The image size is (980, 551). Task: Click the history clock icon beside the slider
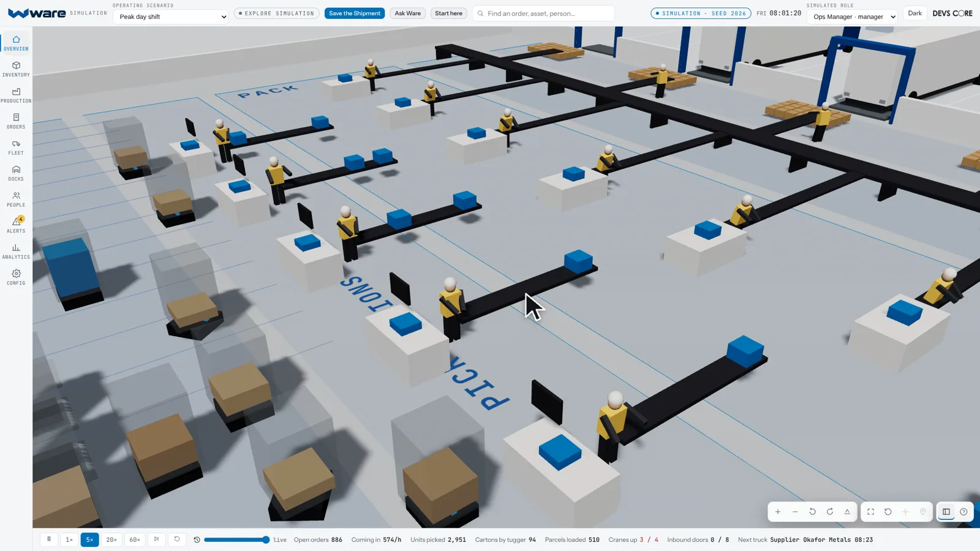[197, 540]
